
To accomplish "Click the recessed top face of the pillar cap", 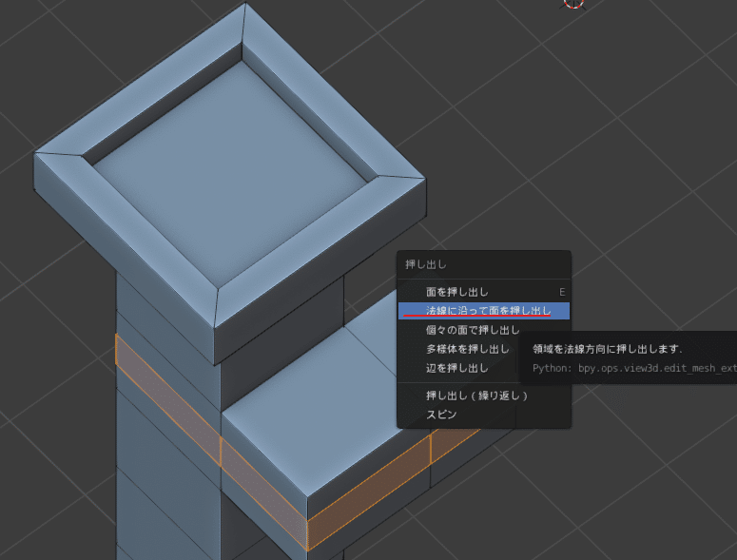I will 230,174.
